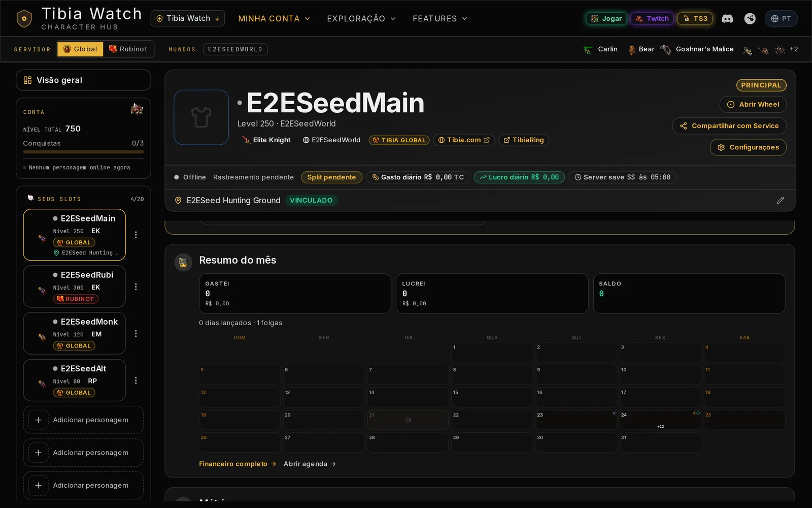Open options menu for E2ESeedAlt slot
Viewport: 812px width, 508px height.
[136, 380]
